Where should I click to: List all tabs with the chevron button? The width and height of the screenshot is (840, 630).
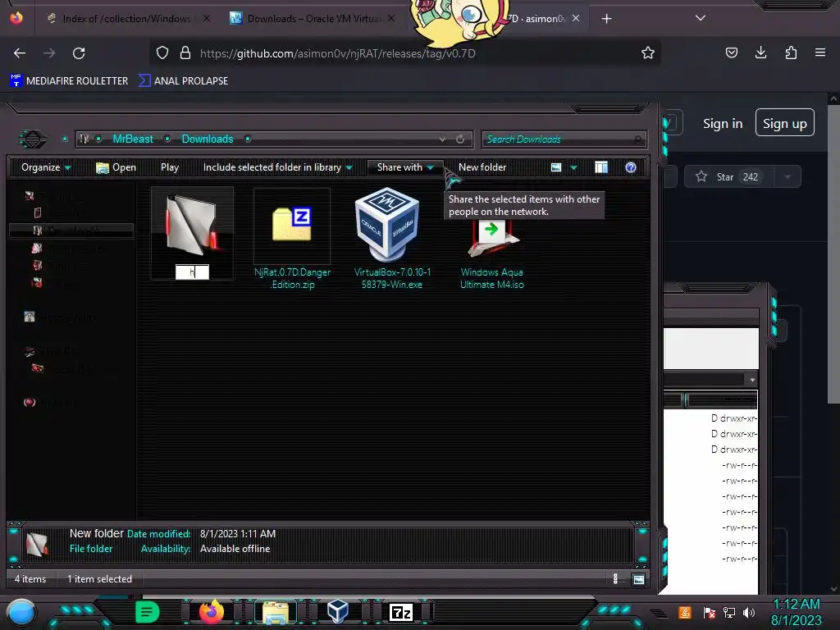701,18
